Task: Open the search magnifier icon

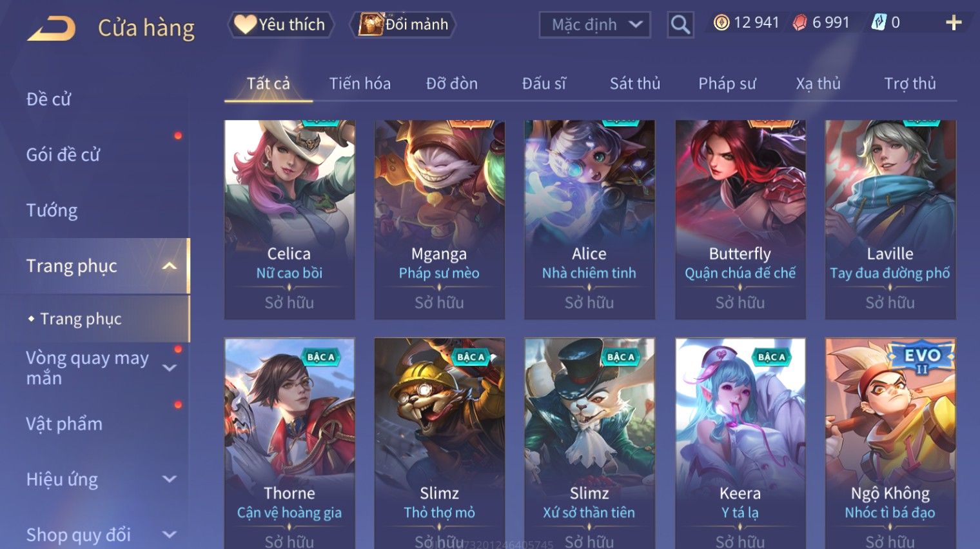Action: 680,25
